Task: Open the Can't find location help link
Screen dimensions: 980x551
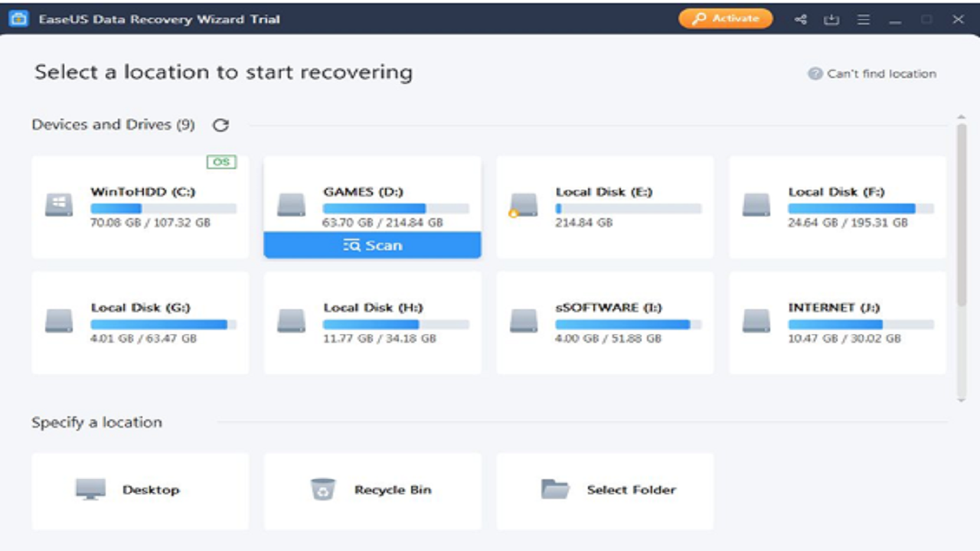Action: pyautogui.click(x=881, y=73)
